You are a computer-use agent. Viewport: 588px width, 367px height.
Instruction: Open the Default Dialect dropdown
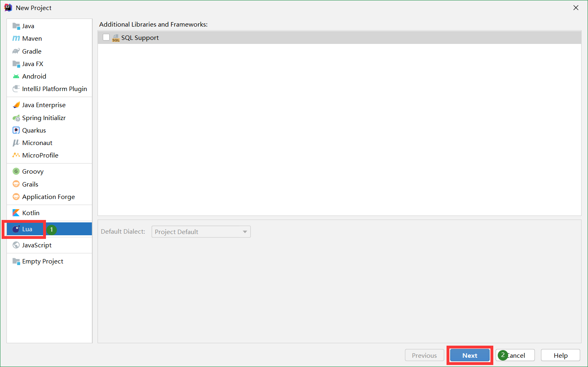tap(201, 232)
